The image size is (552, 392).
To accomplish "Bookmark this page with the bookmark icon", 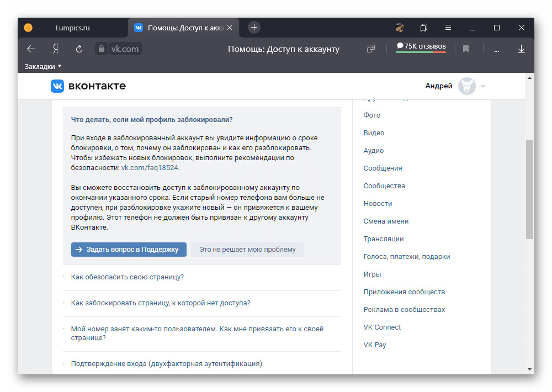I will click(x=466, y=49).
